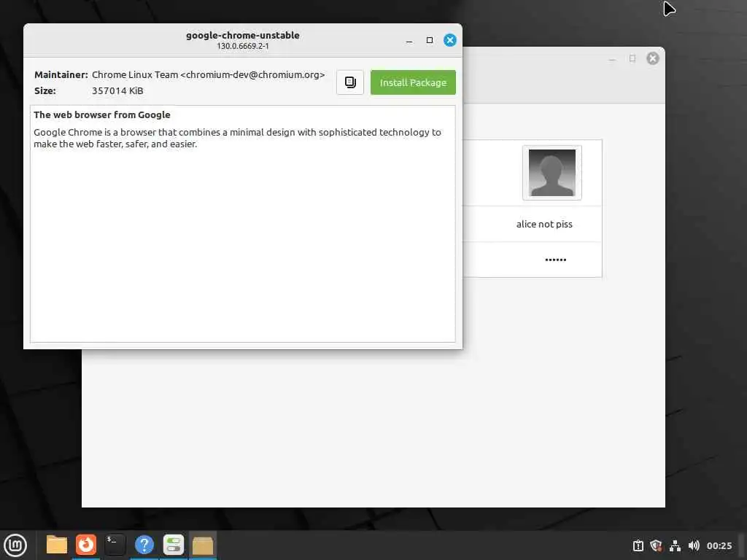Screen dimensions: 747x560
Task: Select the 'alice not piss' name field
Action: [544, 224]
